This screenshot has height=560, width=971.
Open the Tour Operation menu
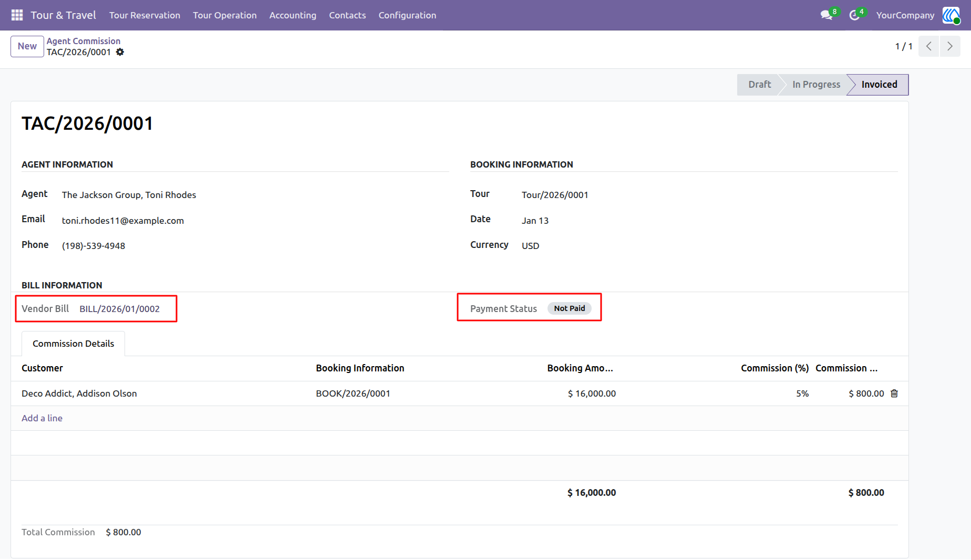click(224, 15)
